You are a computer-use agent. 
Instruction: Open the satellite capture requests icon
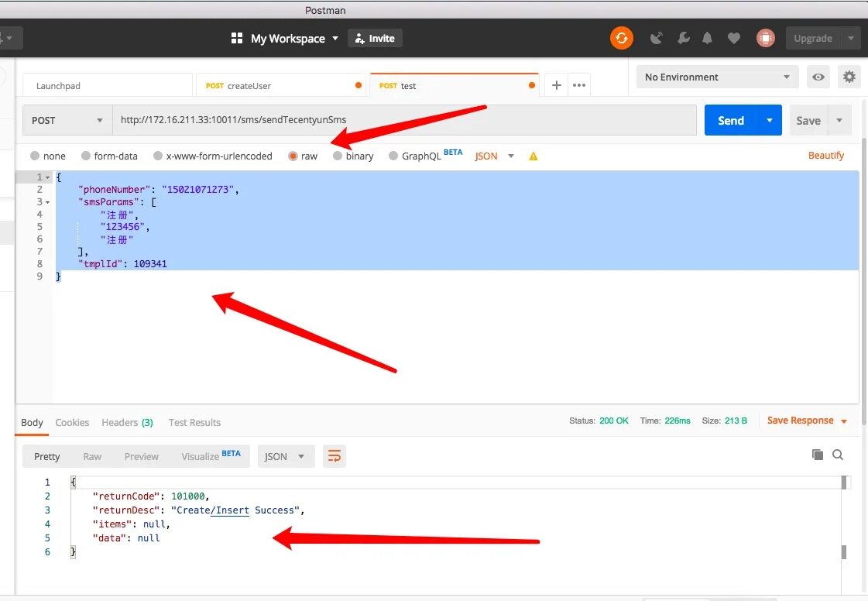coord(657,38)
